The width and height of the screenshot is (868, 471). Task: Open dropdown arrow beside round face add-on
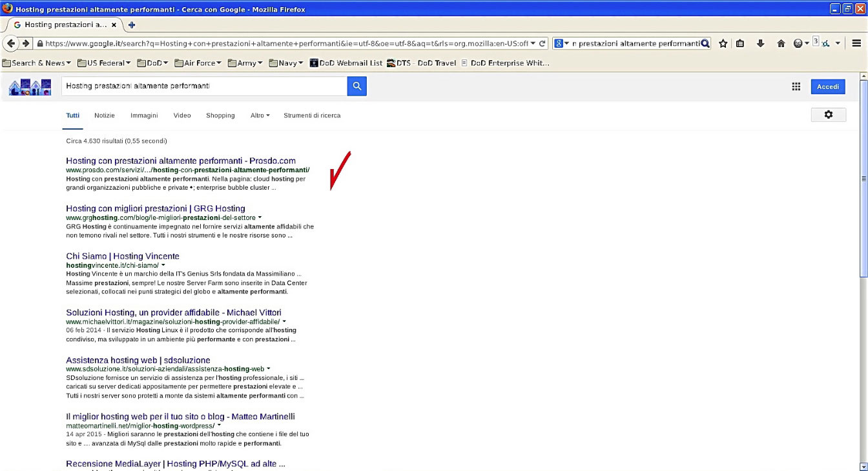(x=807, y=43)
